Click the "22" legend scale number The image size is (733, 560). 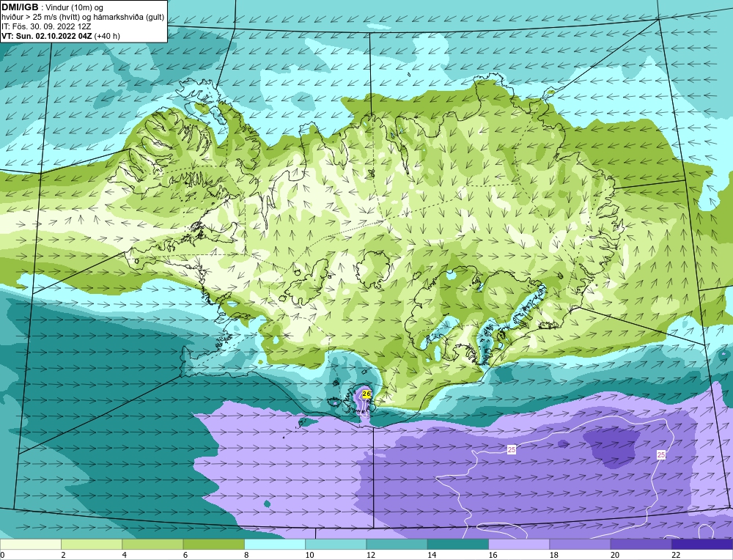click(x=676, y=556)
